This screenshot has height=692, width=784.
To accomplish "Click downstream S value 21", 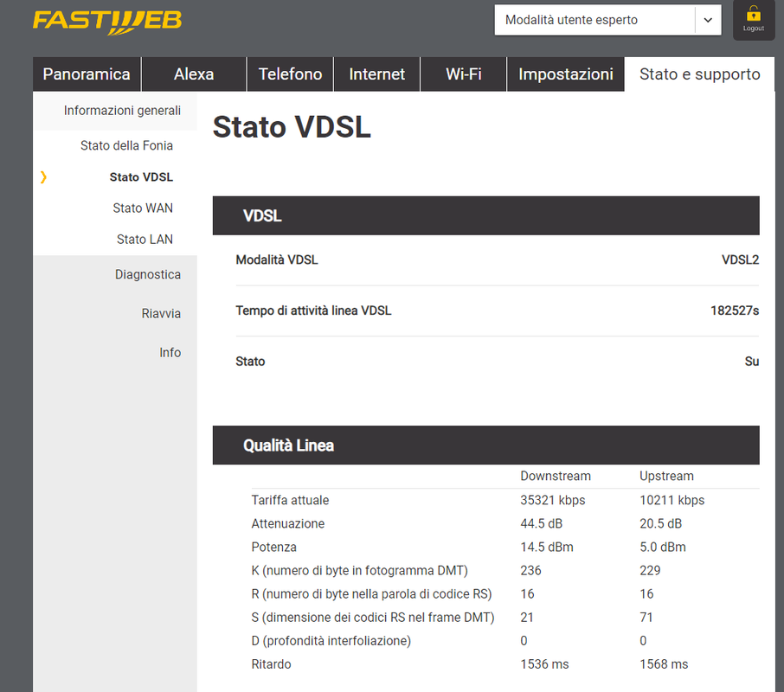I will [526, 618].
